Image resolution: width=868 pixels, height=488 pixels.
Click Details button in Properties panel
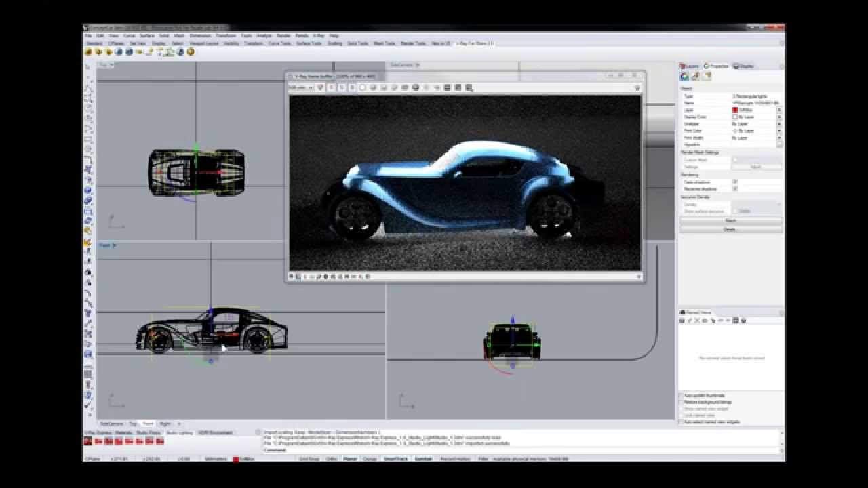point(731,229)
